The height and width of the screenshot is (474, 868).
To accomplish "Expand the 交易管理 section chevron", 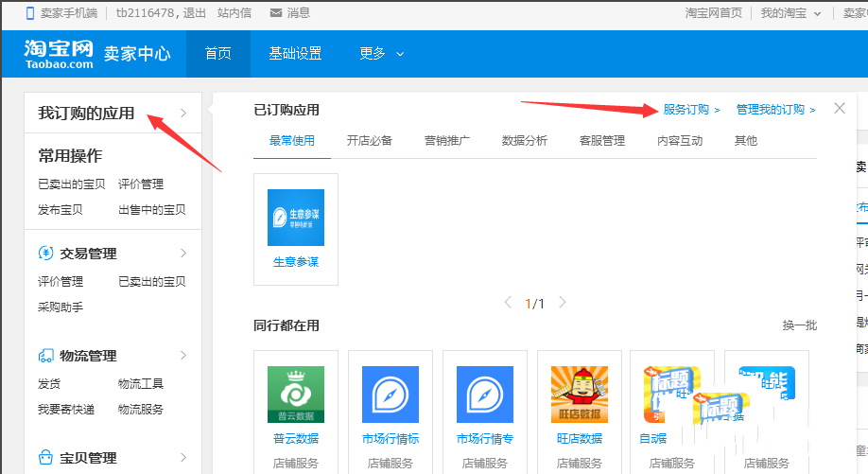I will point(183,253).
